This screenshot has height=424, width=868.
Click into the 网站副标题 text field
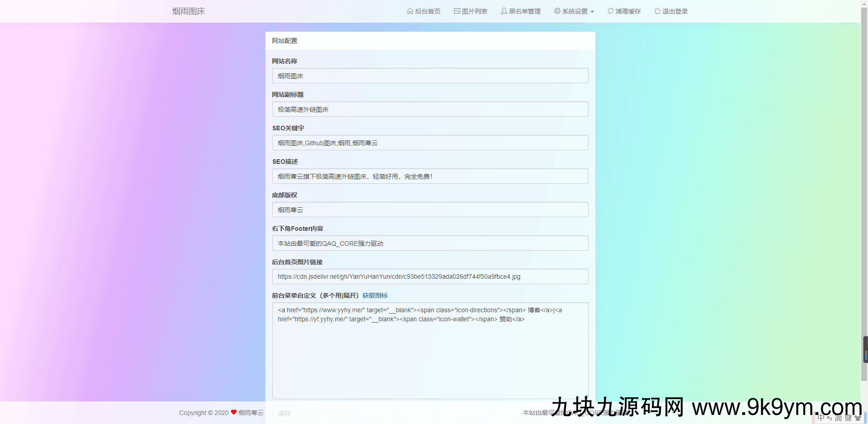point(430,110)
